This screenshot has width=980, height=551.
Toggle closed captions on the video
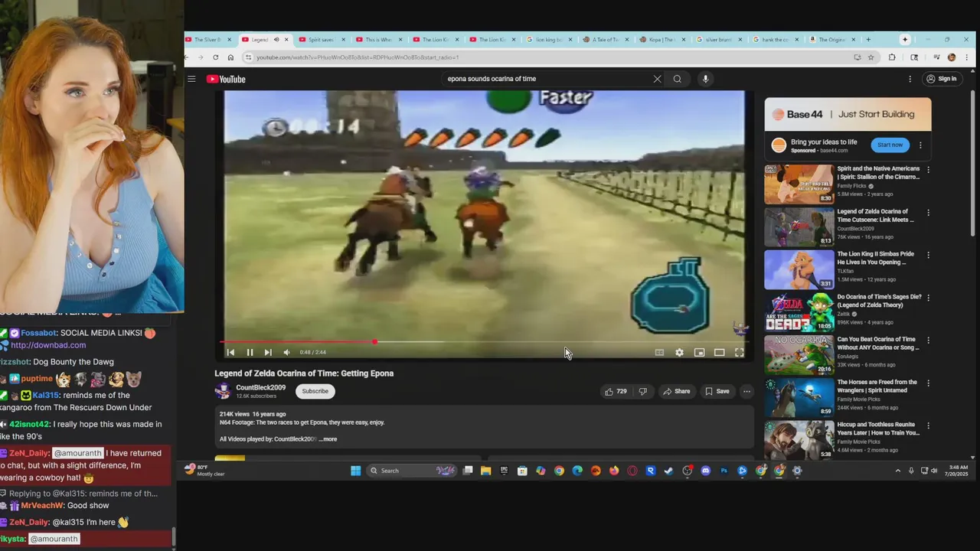[x=659, y=352]
